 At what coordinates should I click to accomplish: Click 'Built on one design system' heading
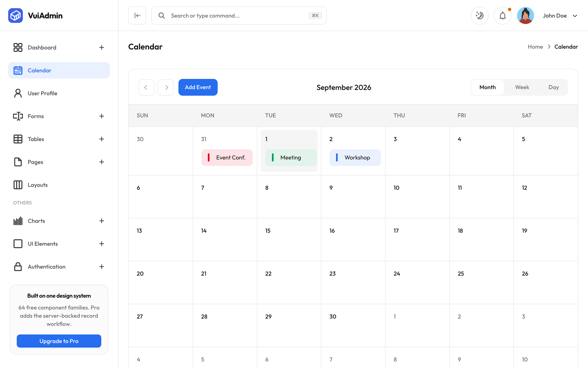click(x=59, y=296)
